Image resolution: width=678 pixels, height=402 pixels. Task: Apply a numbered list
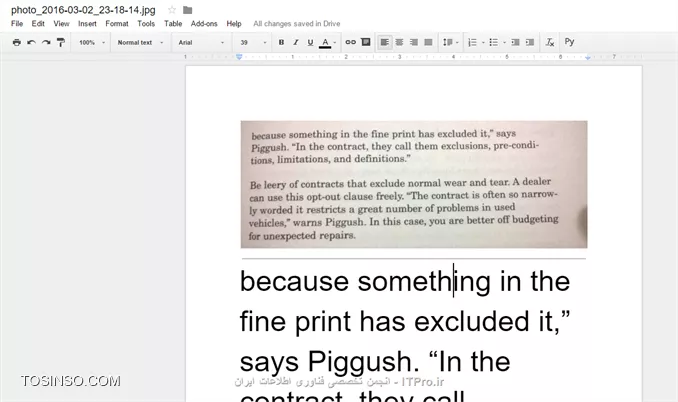click(x=473, y=42)
